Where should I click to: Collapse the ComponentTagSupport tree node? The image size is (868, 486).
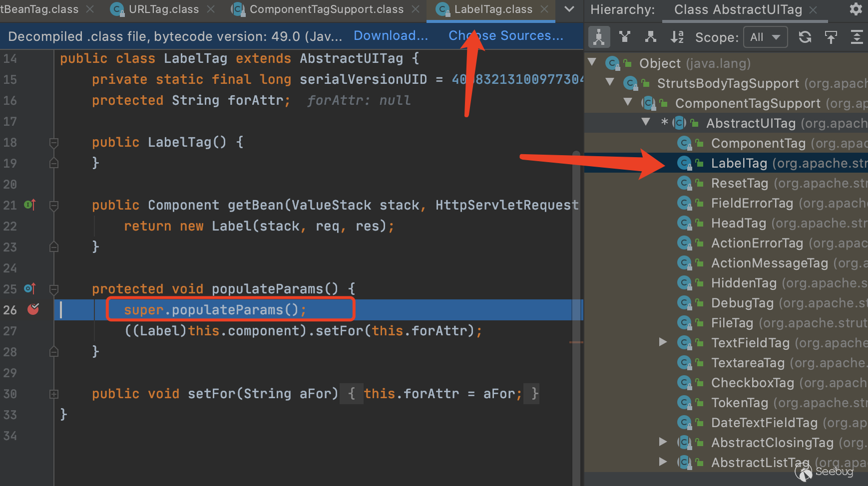(628, 102)
